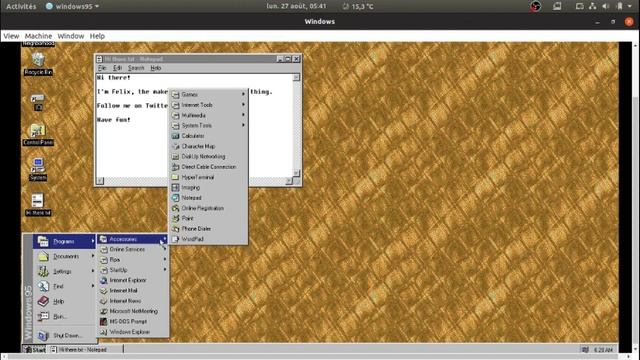This screenshot has width=640, height=360.
Task: Click Notepad's vertical scroll up arrow
Action: 296,78
